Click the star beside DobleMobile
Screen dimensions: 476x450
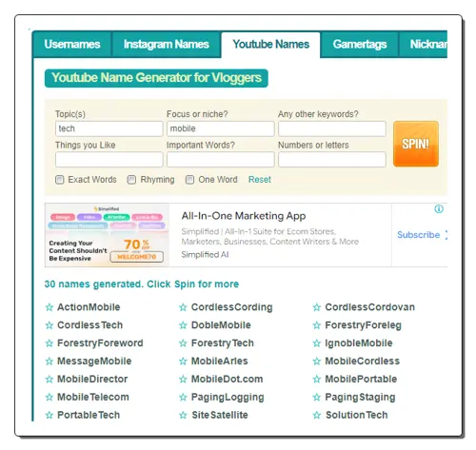point(183,325)
